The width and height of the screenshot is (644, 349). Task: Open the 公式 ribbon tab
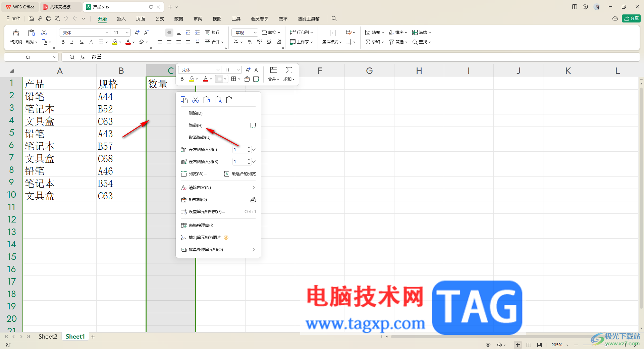point(160,19)
